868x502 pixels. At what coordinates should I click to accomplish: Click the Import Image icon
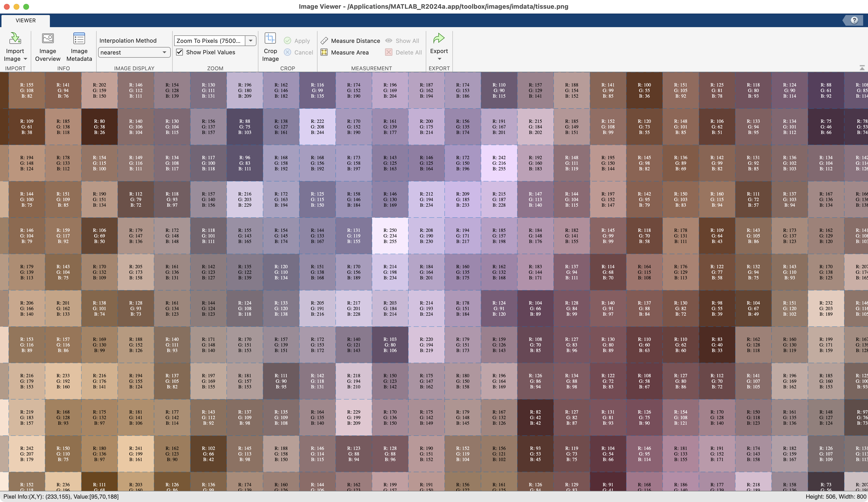(x=15, y=38)
